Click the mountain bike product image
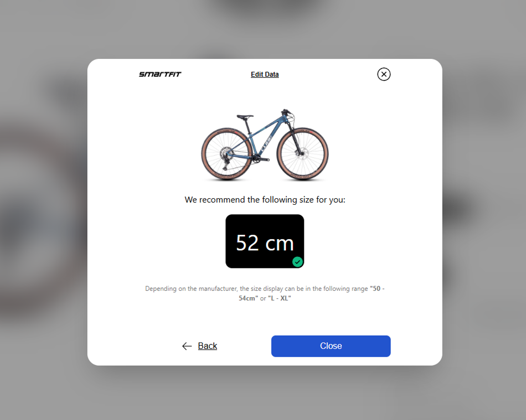Viewport: 526px width, 420px height. pos(264,145)
